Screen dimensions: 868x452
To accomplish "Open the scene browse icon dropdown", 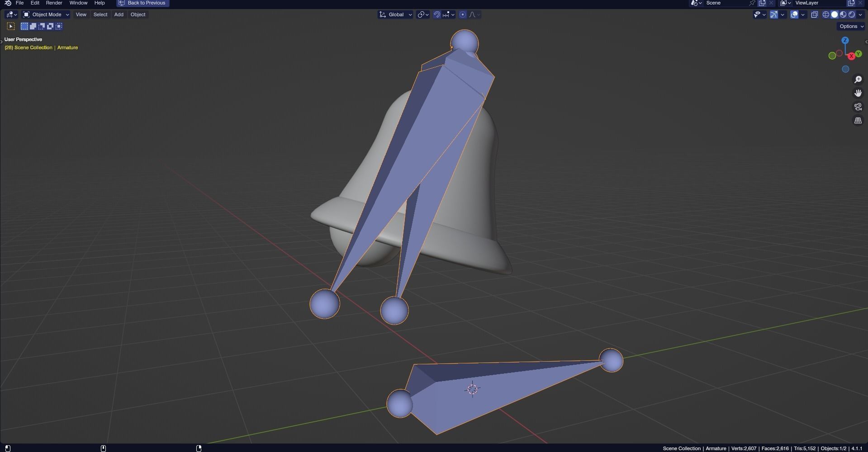I will click(x=696, y=3).
